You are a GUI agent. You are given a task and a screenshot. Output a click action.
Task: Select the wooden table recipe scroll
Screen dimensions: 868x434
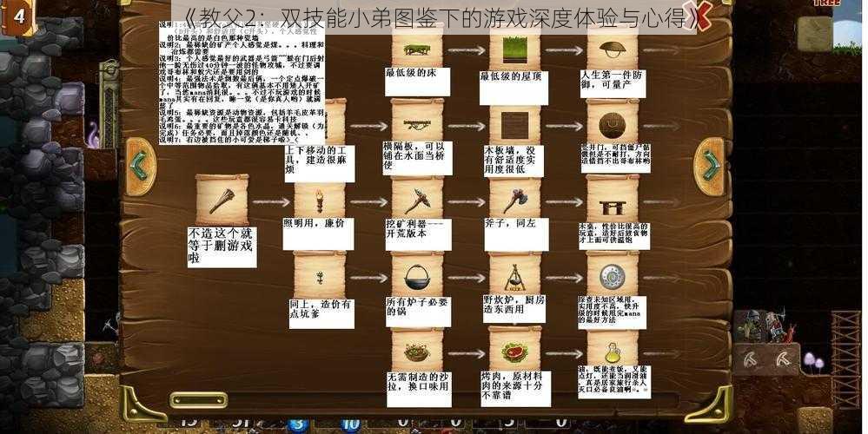pyautogui.click(x=613, y=201)
